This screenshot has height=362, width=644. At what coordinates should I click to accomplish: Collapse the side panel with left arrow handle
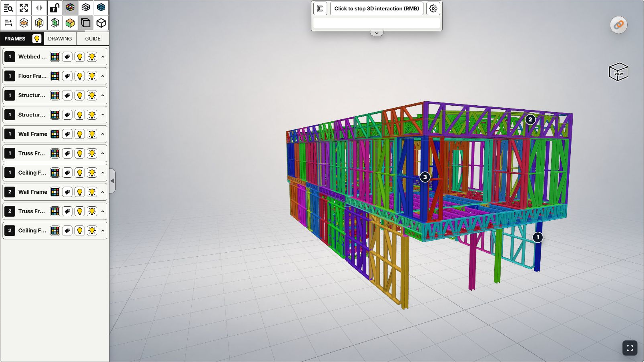[112, 181]
